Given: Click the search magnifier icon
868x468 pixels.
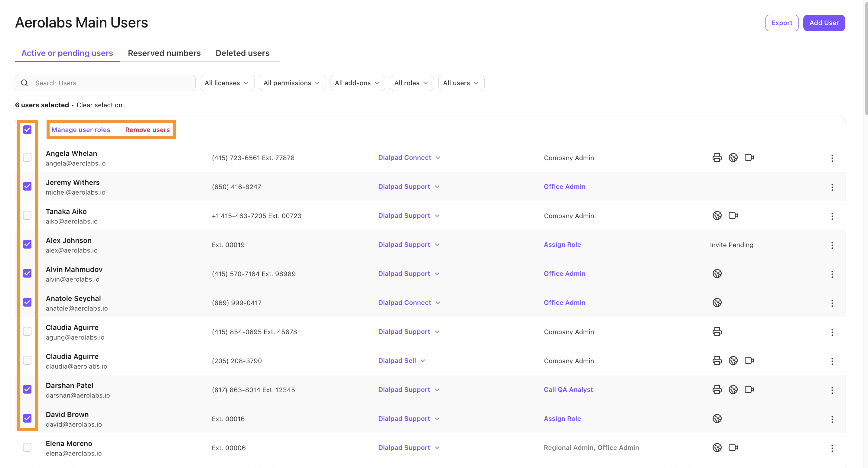Looking at the screenshot, I should point(24,83).
